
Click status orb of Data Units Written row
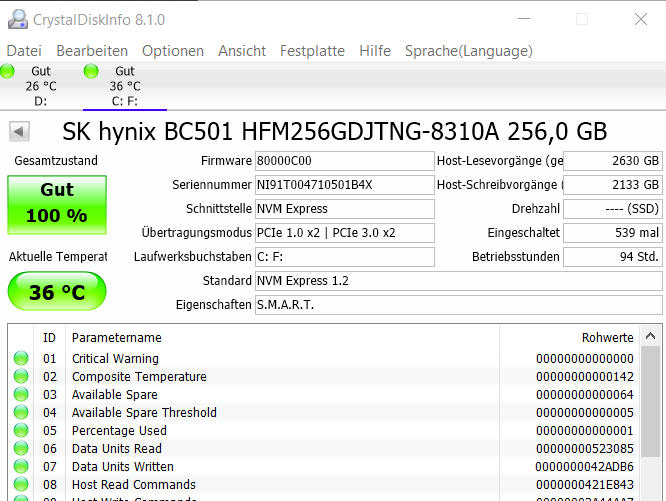coord(21,466)
